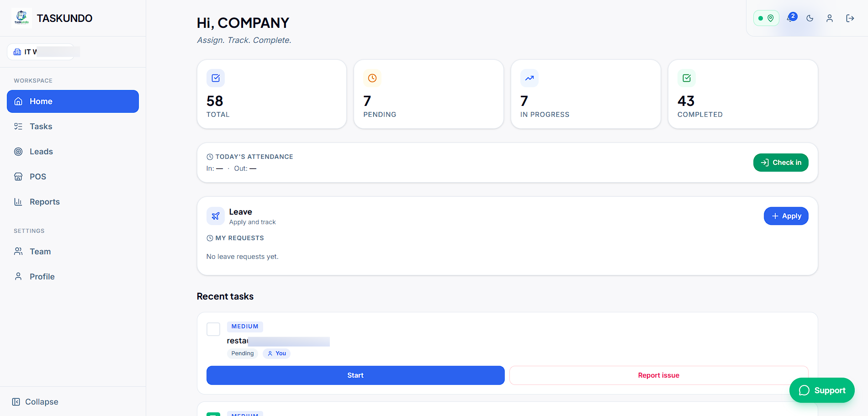
Task: Click the Medium priority tag
Action: tap(245, 326)
